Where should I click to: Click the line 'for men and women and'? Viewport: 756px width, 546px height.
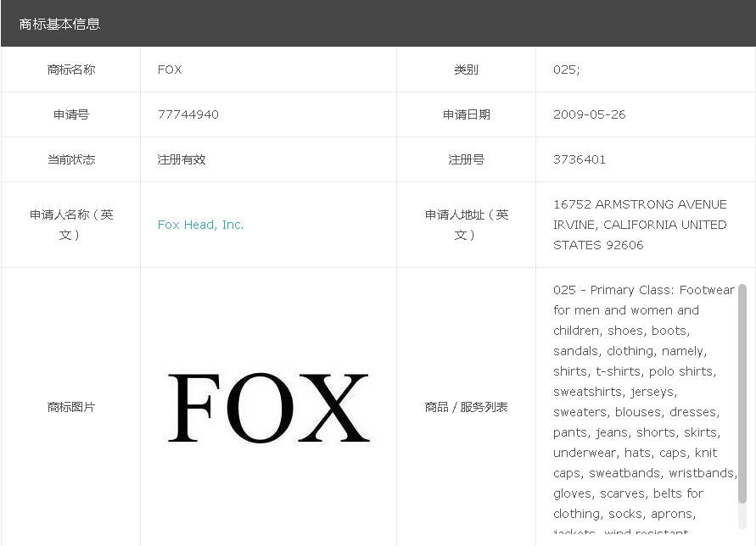[626, 310]
